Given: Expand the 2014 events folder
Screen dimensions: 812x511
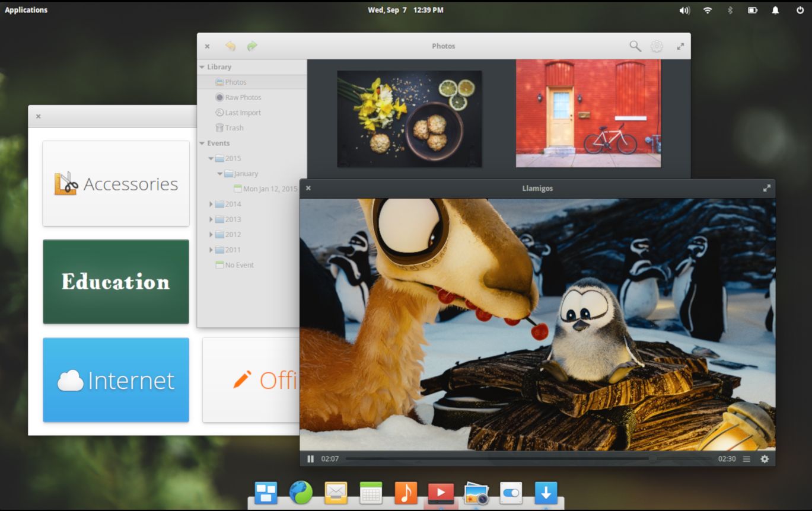Looking at the screenshot, I should tap(211, 203).
